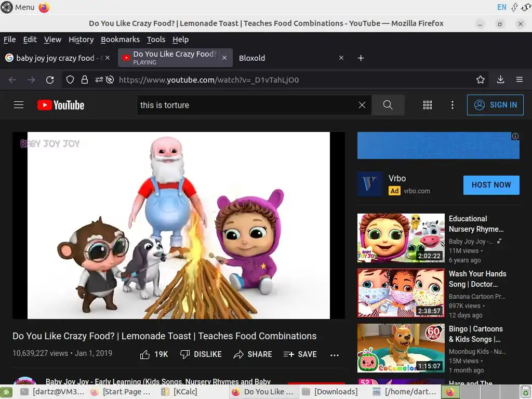Click the video player area

pos(179,225)
